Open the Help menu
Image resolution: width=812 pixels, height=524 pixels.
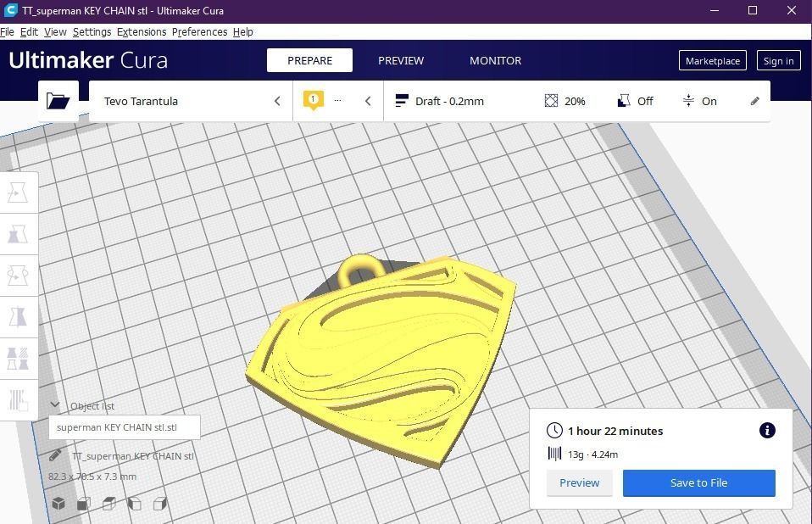tap(243, 32)
